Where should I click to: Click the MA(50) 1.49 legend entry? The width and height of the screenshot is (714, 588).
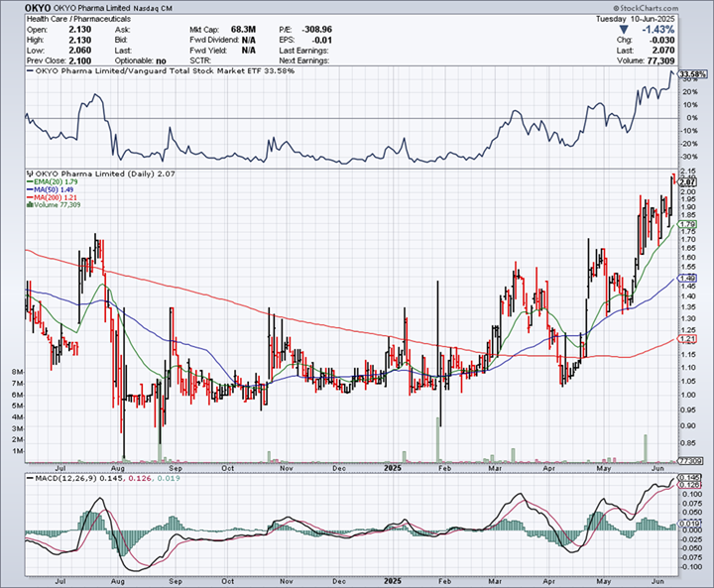click(51, 189)
